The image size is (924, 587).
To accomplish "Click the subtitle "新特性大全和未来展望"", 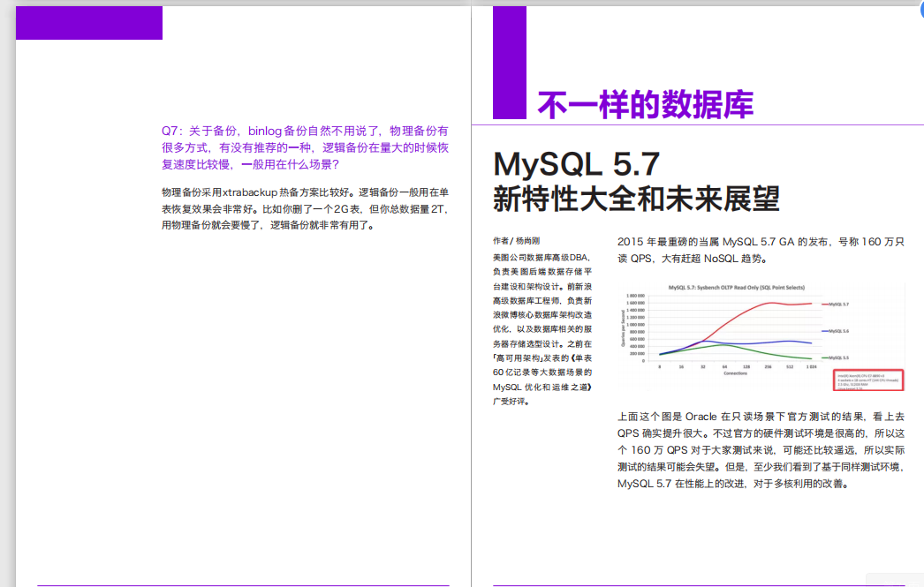I will click(x=636, y=199).
